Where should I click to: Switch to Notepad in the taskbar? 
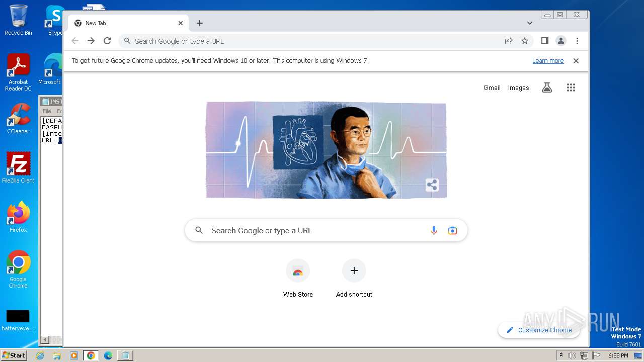pos(125,355)
